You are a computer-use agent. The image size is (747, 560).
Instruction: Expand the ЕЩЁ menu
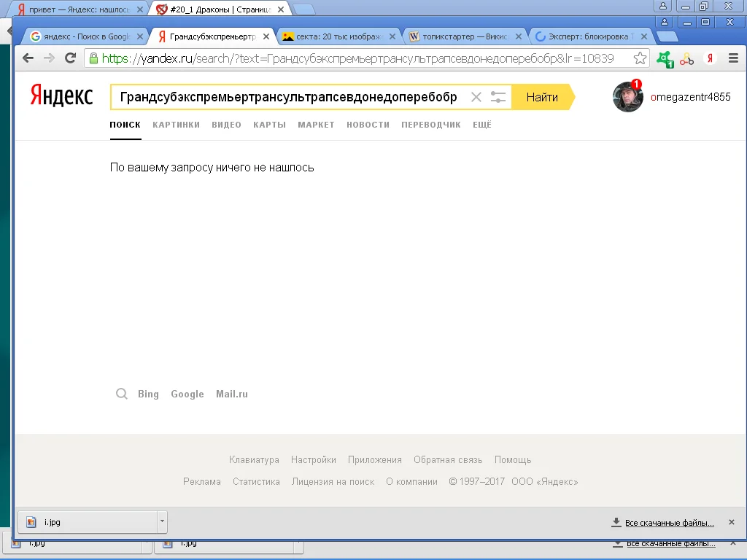click(482, 125)
